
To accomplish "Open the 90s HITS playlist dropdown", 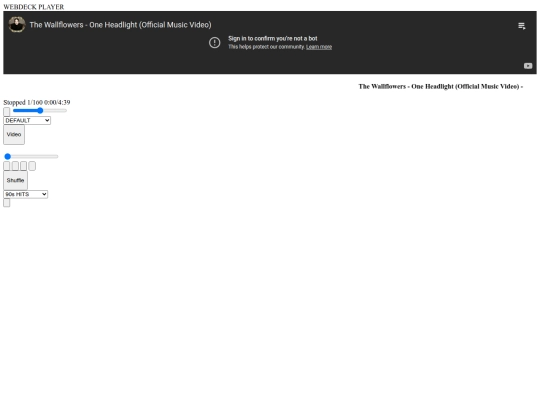I will pos(25,194).
